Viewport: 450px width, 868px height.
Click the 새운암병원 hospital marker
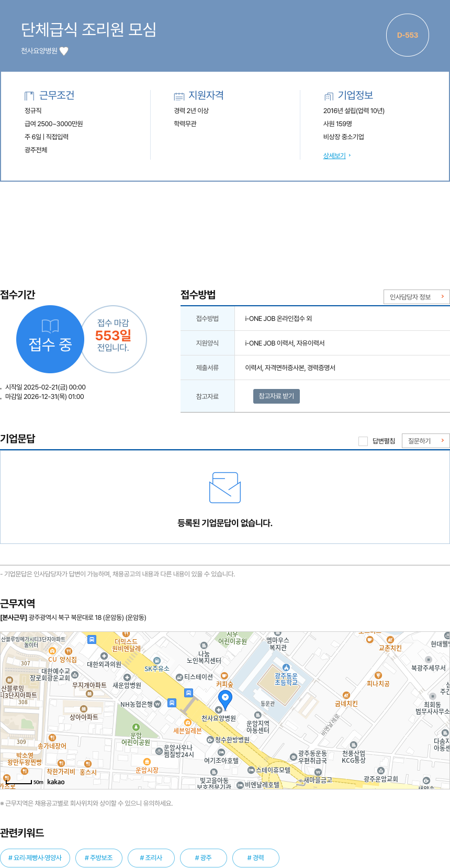pos(127,677)
